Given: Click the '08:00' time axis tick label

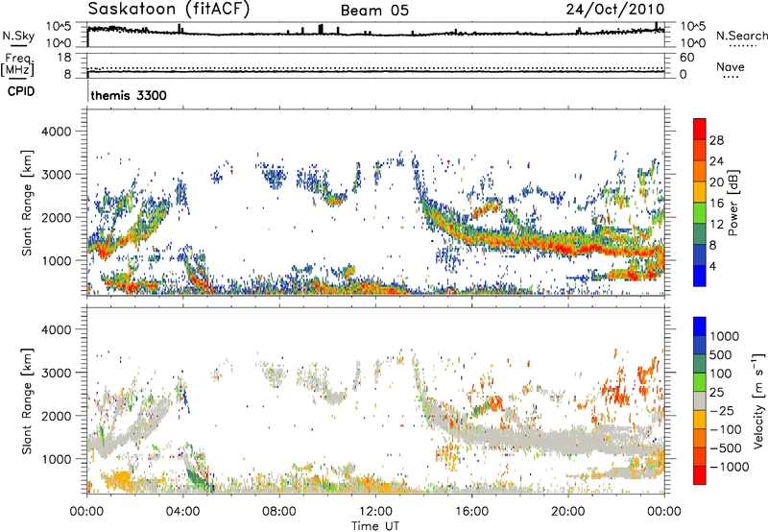Looking at the screenshot, I should [278, 512].
